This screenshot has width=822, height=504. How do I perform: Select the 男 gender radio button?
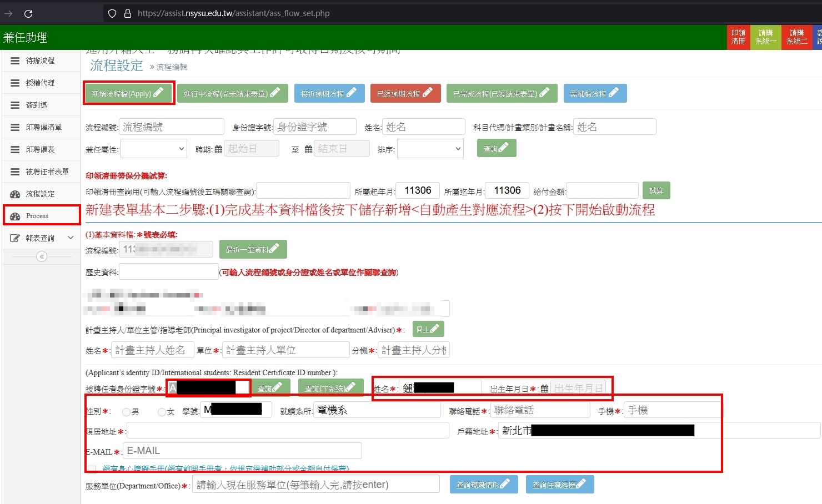click(x=127, y=412)
